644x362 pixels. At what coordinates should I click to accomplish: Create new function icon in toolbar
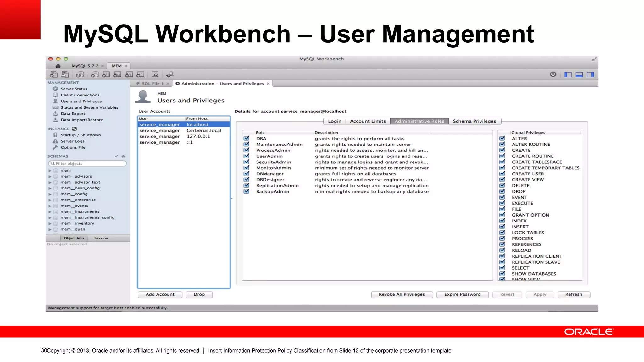coord(140,74)
